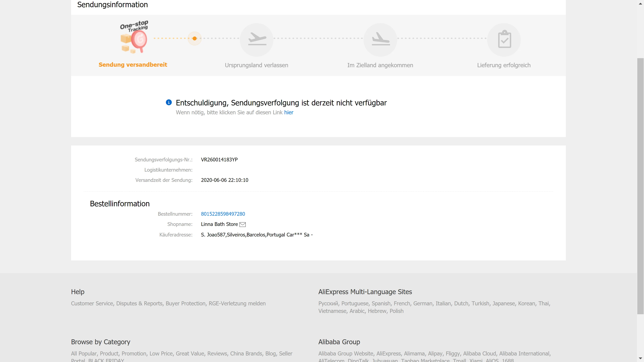This screenshot has height=362, width=644.
Task: Open Buyer Protection link
Action: [185, 303]
